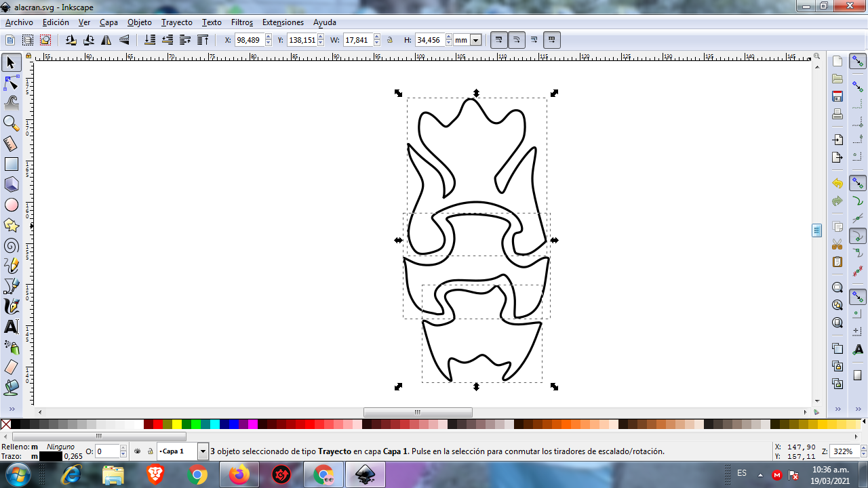The width and height of the screenshot is (868, 488).
Task: Click the Save document icon
Action: click(x=837, y=96)
